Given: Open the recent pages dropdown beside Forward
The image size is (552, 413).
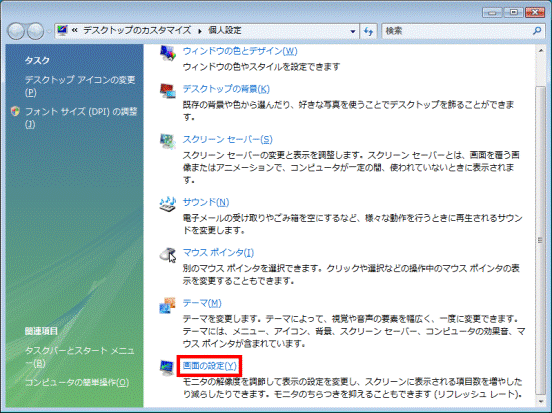Looking at the screenshot, I should (x=49, y=32).
